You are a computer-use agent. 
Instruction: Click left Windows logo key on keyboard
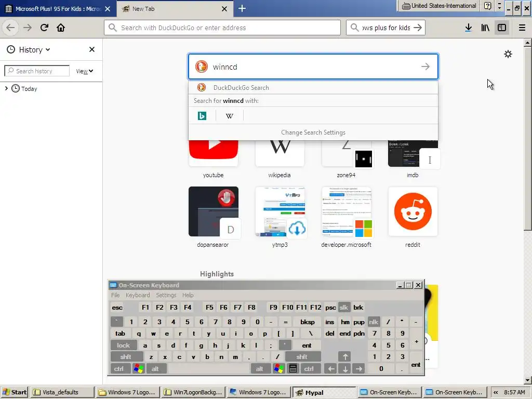pyautogui.click(x=139, y=369)
